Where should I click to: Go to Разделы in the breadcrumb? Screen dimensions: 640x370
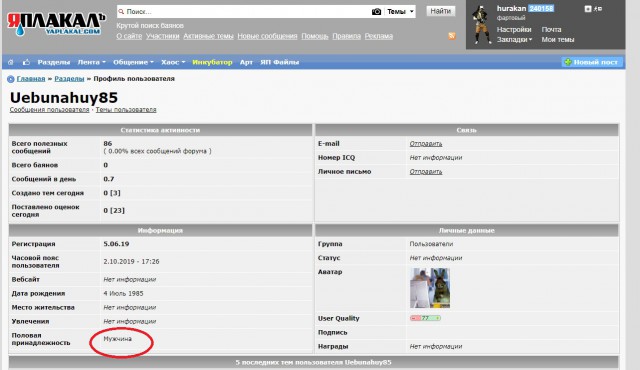(x=69, y=79)
